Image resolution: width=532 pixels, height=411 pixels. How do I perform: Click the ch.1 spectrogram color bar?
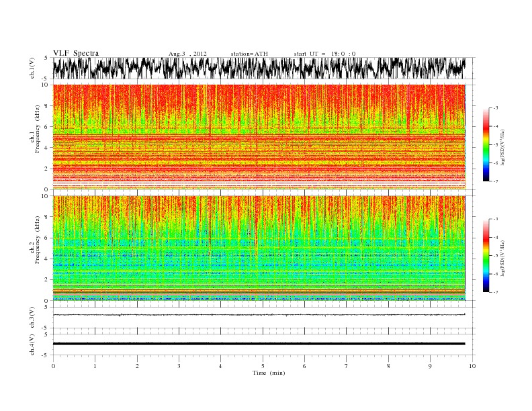pos(486,144)
